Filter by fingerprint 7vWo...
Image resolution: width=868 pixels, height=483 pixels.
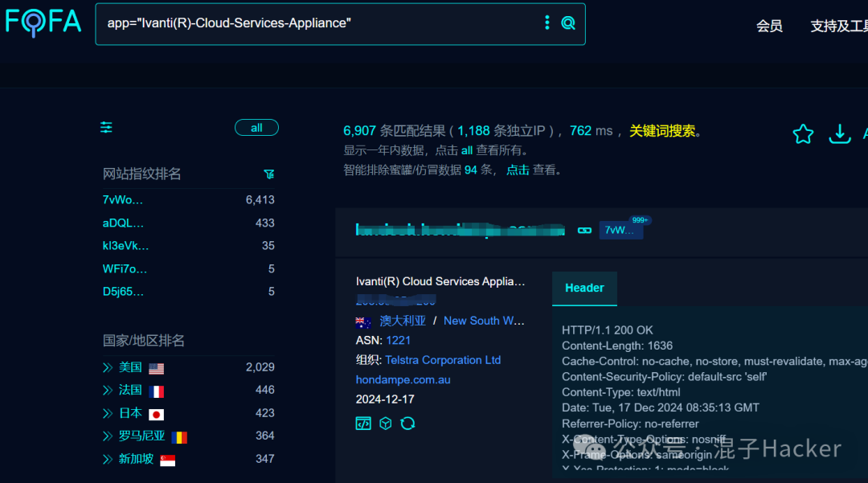[x=123, y=200]
